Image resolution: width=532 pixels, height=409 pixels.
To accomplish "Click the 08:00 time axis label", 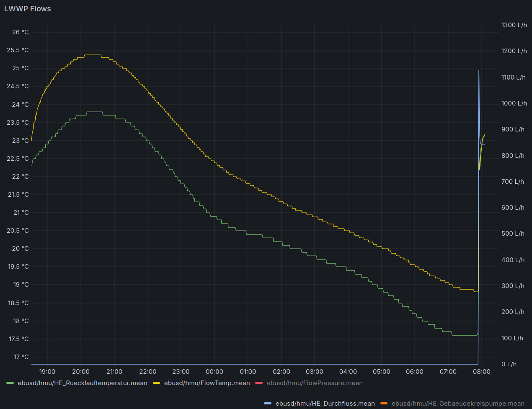I will click(x=482, y=372).
